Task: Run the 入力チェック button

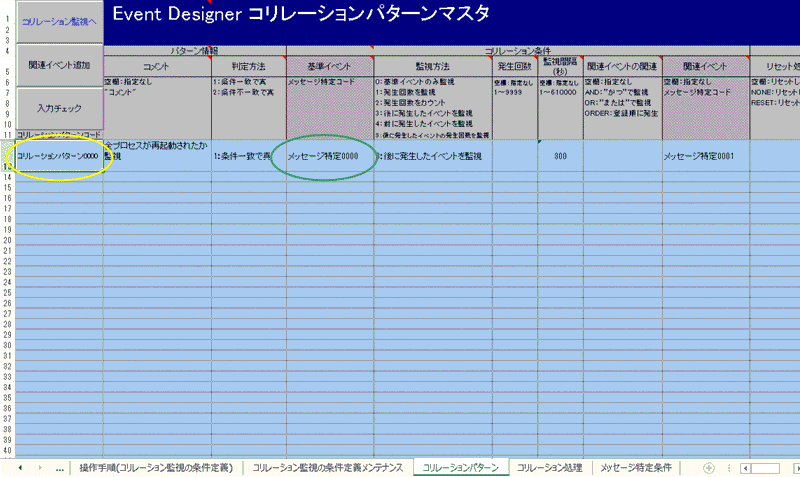Action: (60, 108)
